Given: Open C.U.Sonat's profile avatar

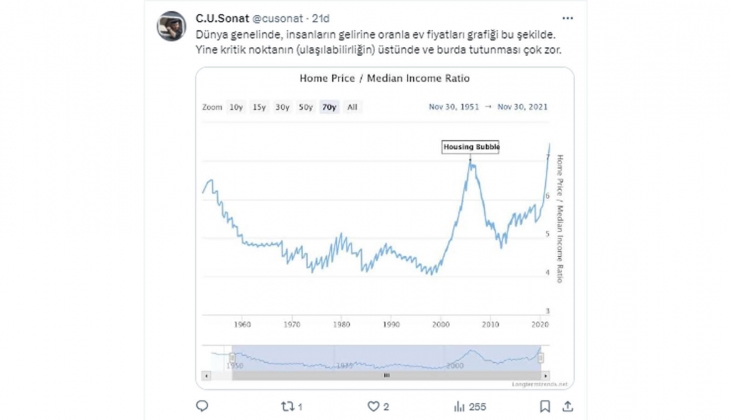Looking at the screenshot, I should pyautogui.click(x=172, y=25).
